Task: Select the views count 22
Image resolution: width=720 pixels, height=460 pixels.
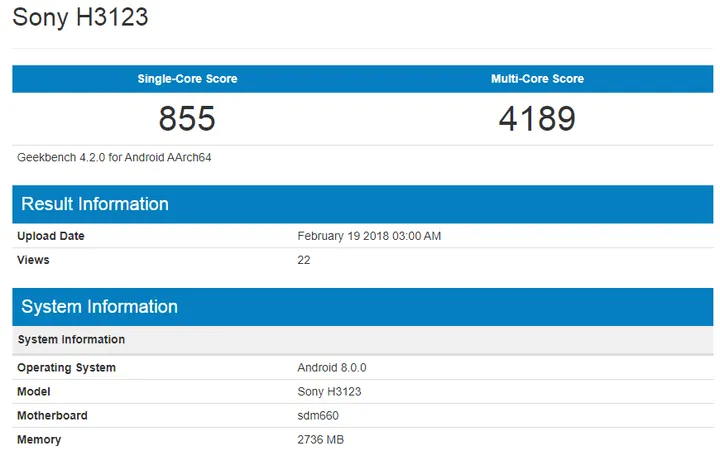Action: click(304, 260)
